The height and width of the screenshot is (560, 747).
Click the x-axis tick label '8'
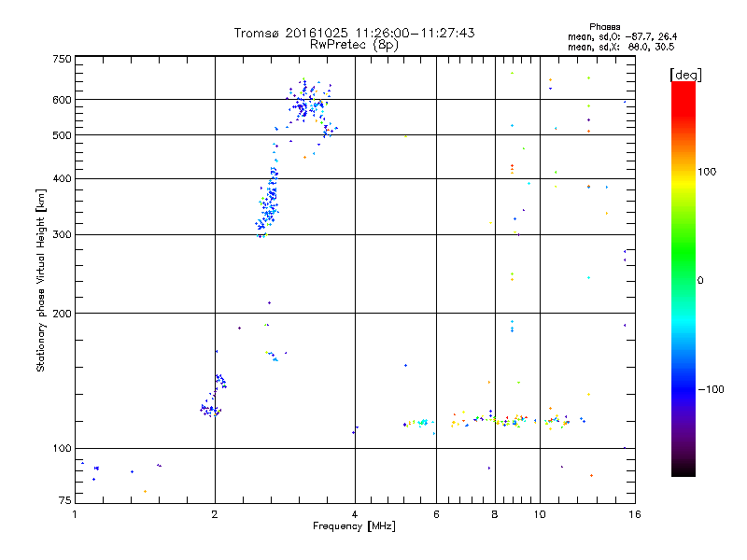click(x=495, y=514)
